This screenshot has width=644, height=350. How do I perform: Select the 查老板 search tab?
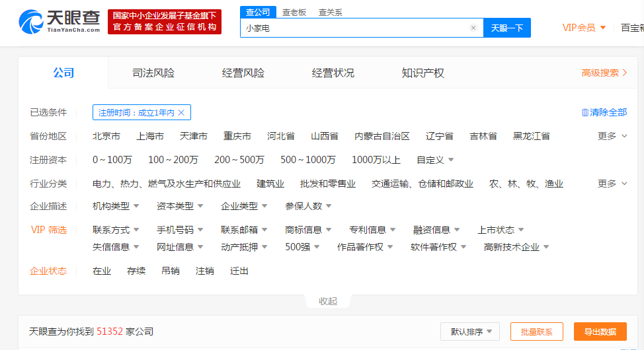pos(294,12)
